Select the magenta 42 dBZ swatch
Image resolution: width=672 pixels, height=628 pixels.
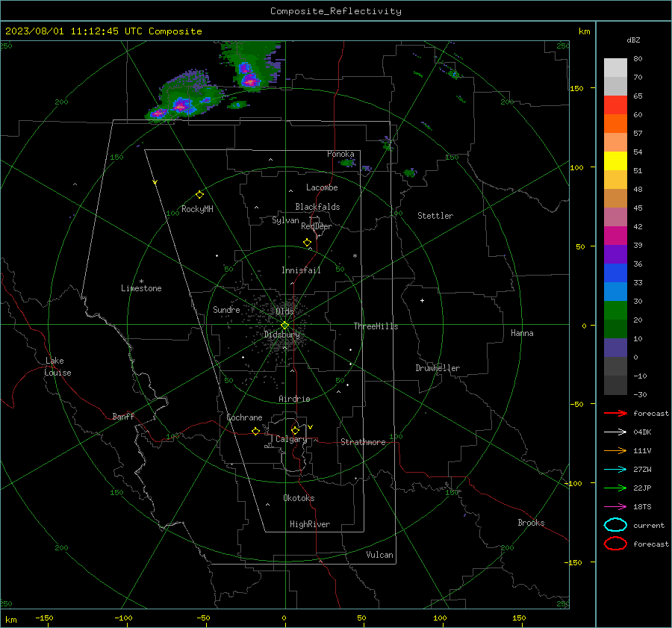pos(615,235)
